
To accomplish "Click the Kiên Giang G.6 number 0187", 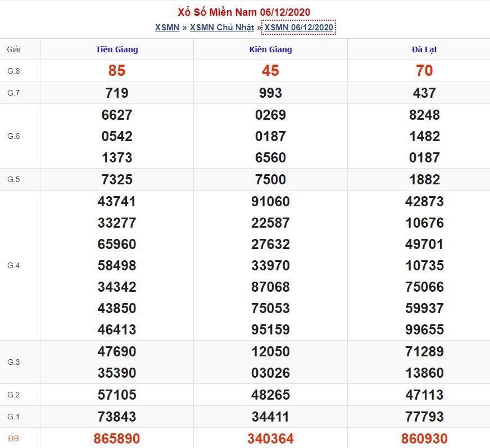I will pyautogui.click(x=271, y=136).
